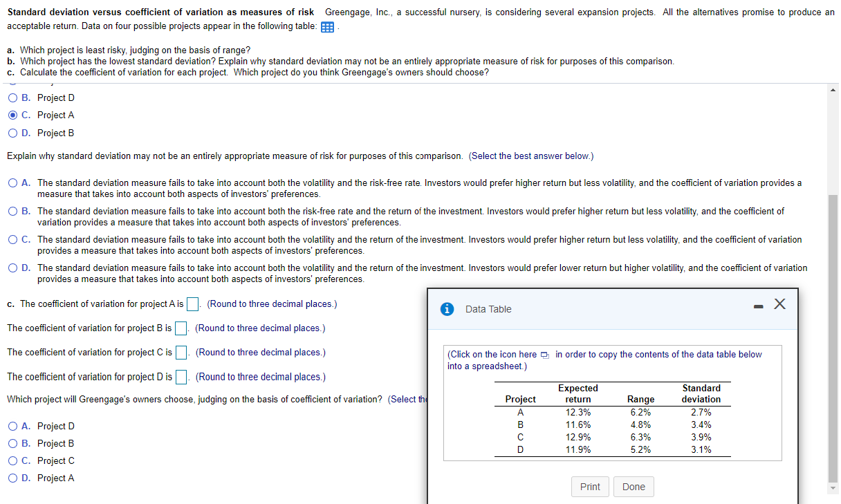This screenshot has width=841, height=504.
Task: Select radio option D, Project B, for least risky
Action: [12, 132]
